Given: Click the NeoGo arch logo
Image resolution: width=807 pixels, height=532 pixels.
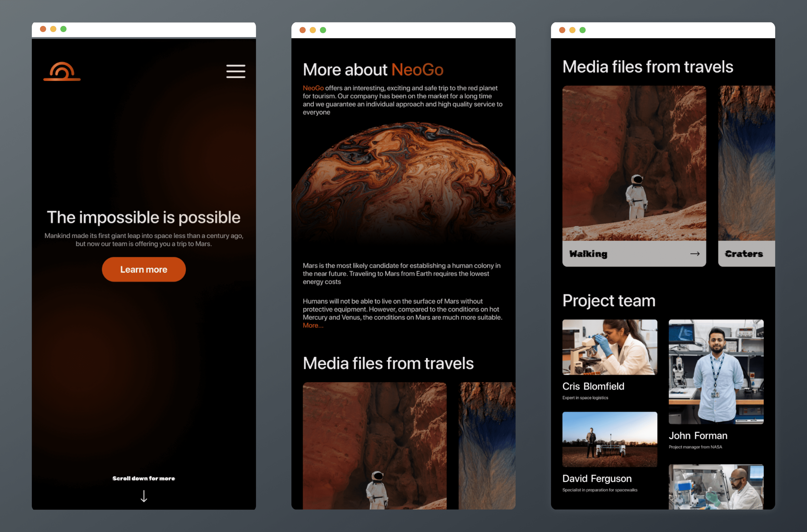Looking at the screenshot, I should tap(62, 71).
